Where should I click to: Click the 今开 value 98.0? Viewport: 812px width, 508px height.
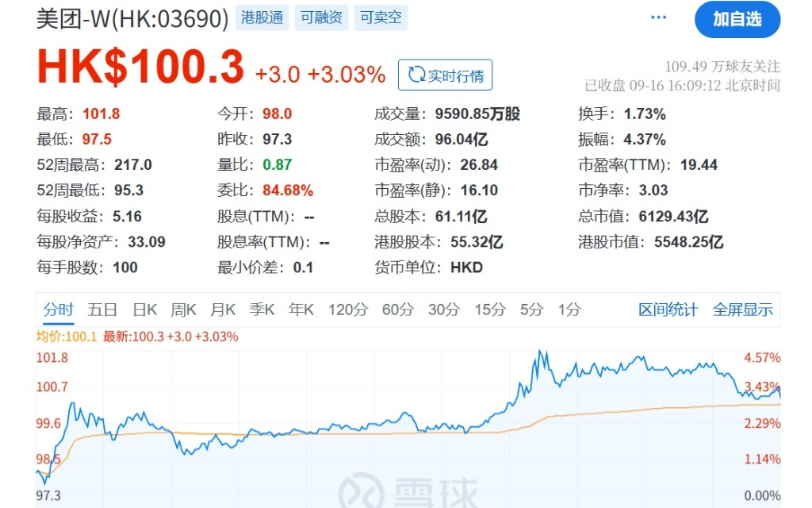(277, 114)
